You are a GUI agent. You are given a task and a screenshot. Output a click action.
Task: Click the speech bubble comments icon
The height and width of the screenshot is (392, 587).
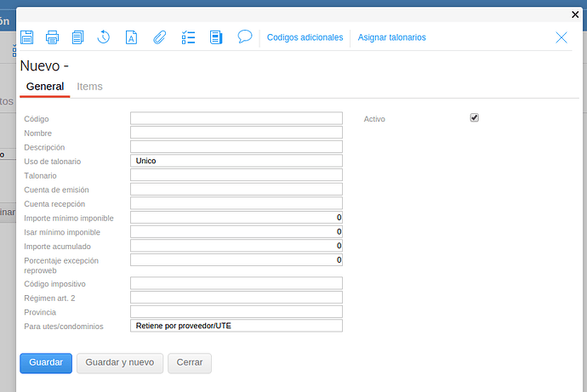[245, 37]
